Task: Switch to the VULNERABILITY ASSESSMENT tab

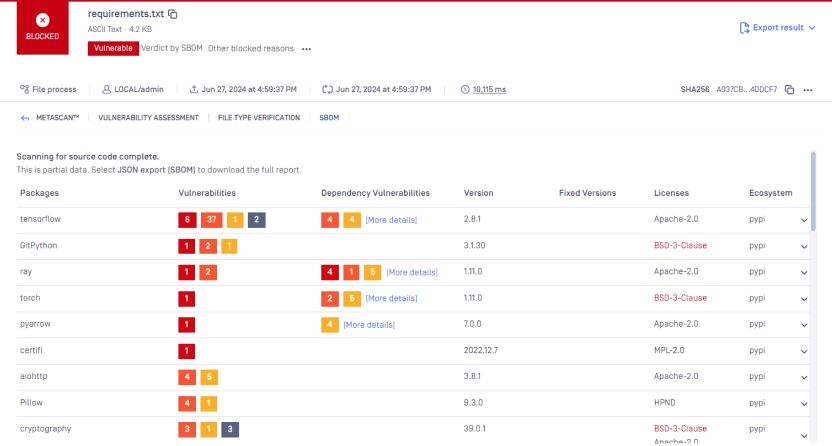Action: tap(148, 118)
